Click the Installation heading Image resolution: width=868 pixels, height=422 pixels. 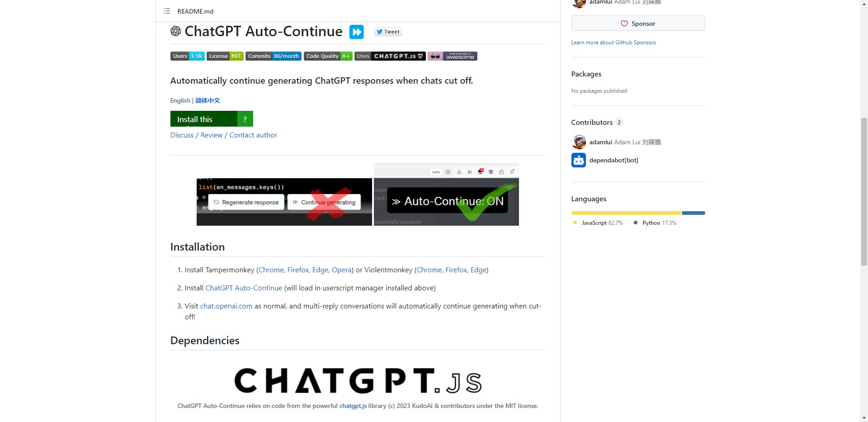click(x=197, y=247)
